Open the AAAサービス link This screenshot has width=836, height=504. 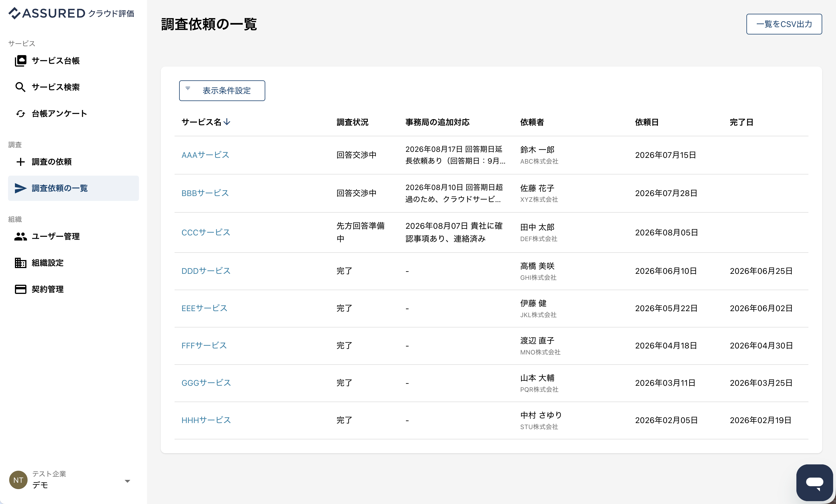tap(205, 155)
